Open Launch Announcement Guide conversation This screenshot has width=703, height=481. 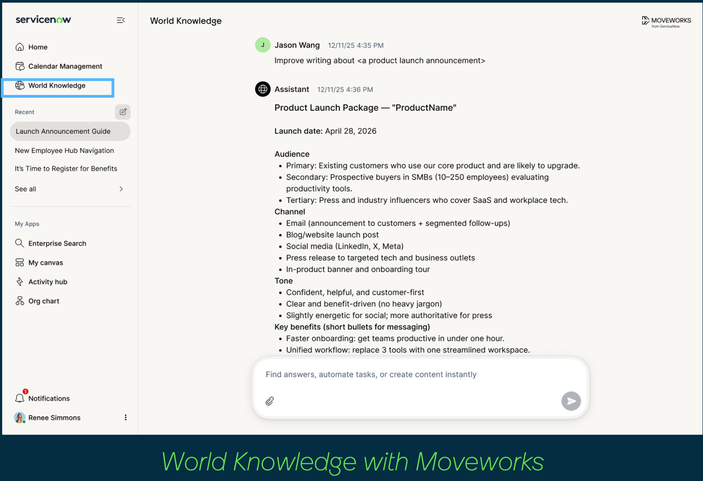click(x=70, y=131)
